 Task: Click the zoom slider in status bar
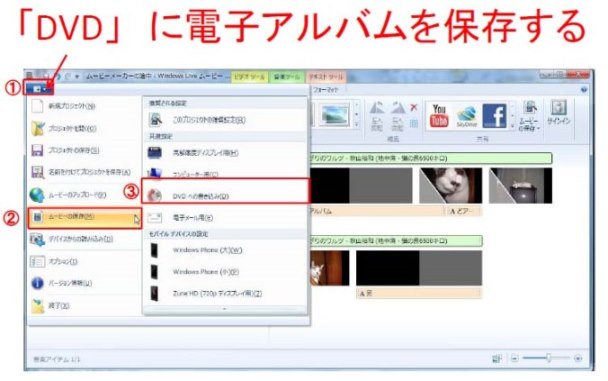click(x=546, y=358)
